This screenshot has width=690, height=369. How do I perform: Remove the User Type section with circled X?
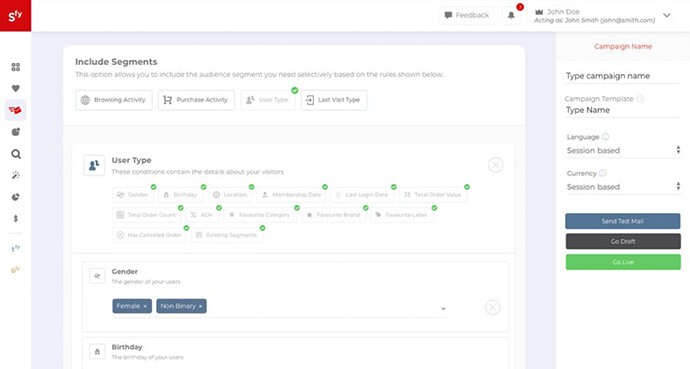pyautogui.click(x=495, y=165)
